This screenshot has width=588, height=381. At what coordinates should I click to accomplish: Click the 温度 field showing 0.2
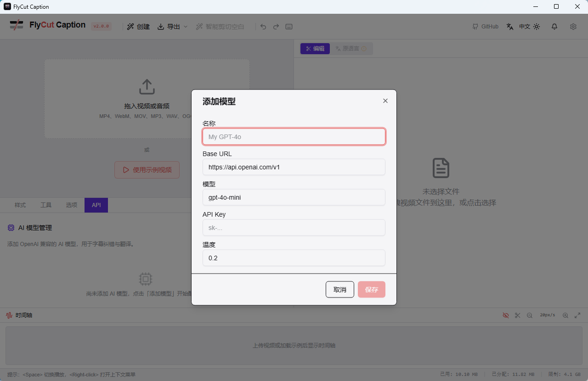(x=294, y=258)
